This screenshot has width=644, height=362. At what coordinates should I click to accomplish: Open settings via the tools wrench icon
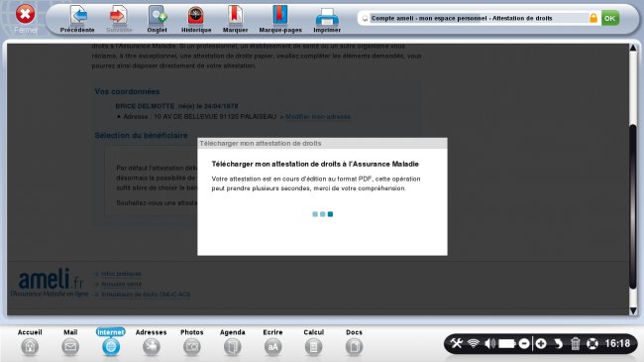(x=457, y=343)
